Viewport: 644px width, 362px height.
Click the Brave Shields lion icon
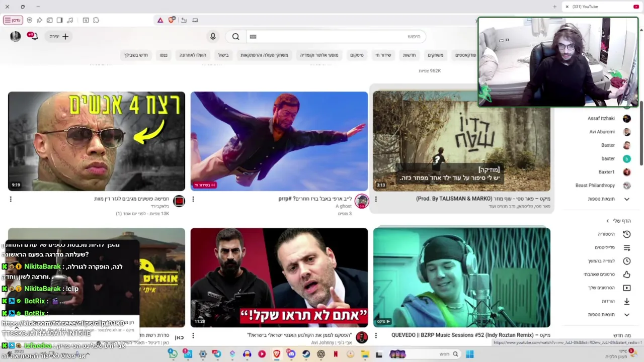pyautogui.click(x=172, y=20)
